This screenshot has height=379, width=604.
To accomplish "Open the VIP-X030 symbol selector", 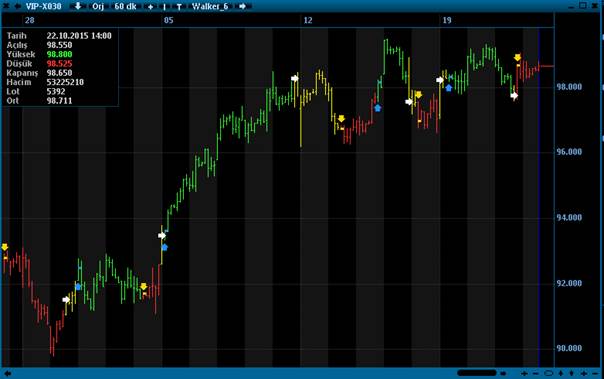I will (44, 6).
